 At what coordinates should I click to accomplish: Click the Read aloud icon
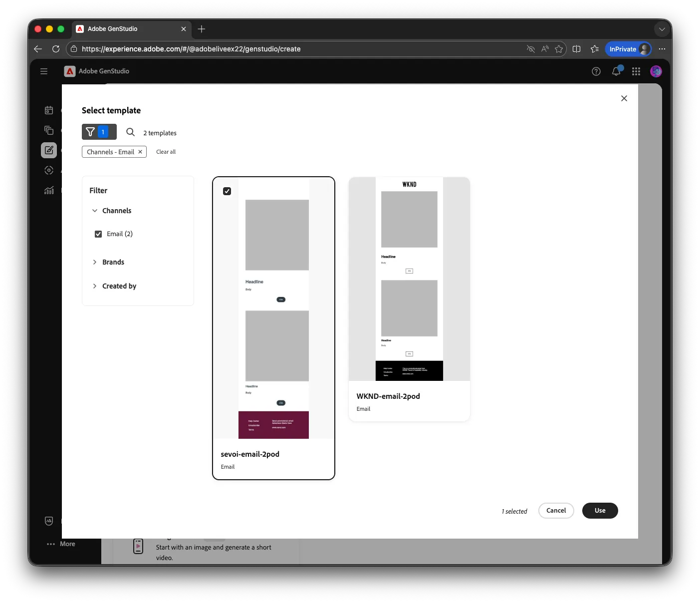click(x=545, y=49)
